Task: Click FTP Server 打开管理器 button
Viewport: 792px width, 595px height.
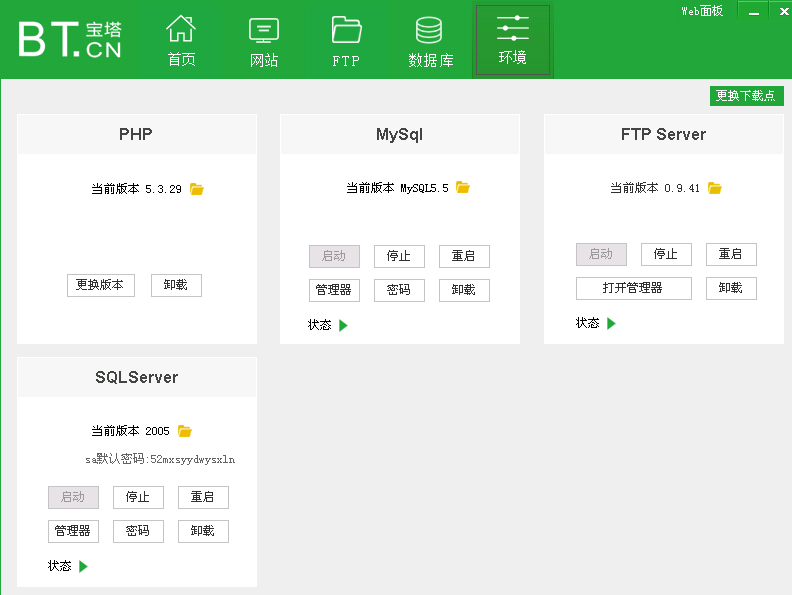Action: coord(633,288)
